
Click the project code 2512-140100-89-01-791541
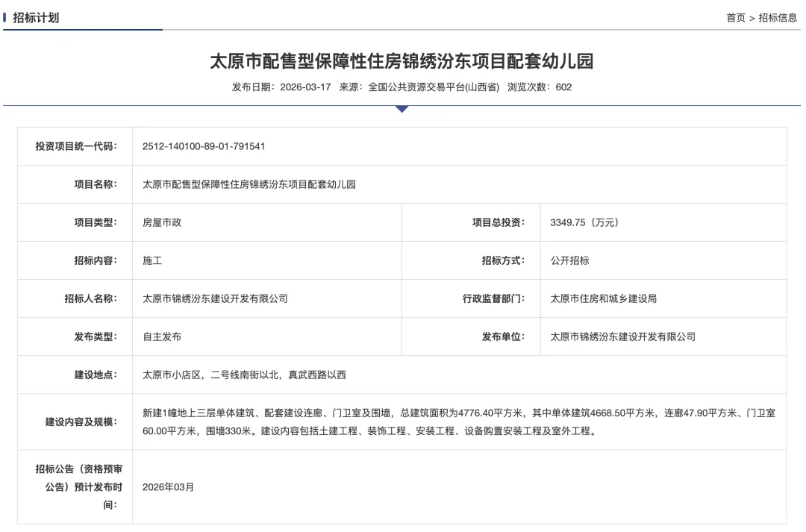tap(204, 146)
